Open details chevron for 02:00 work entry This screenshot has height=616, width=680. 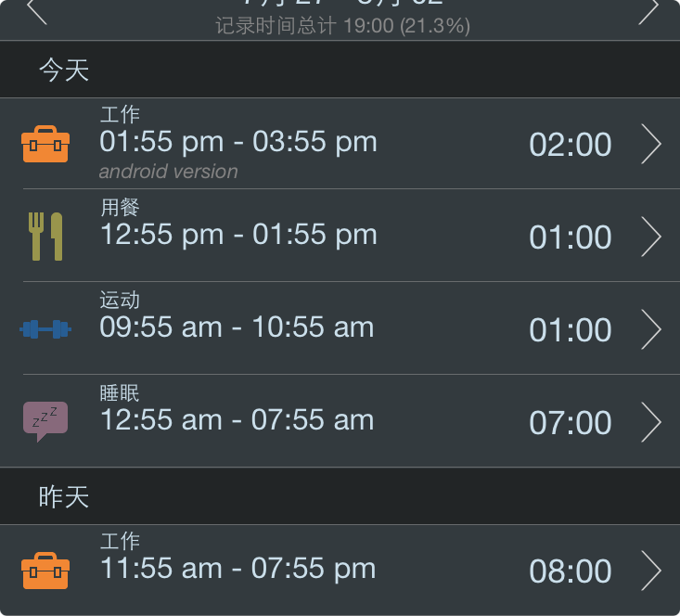coord(651,144)
